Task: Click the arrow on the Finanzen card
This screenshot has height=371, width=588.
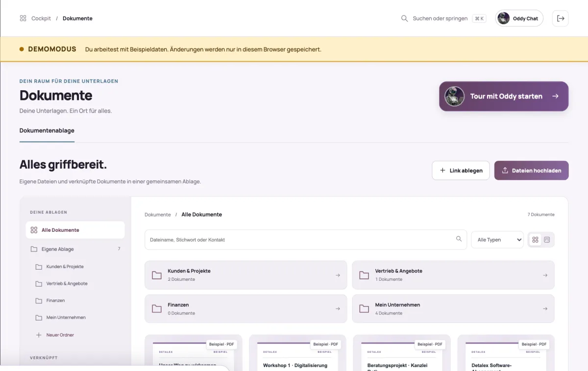Action: click(x=338, y=309)
